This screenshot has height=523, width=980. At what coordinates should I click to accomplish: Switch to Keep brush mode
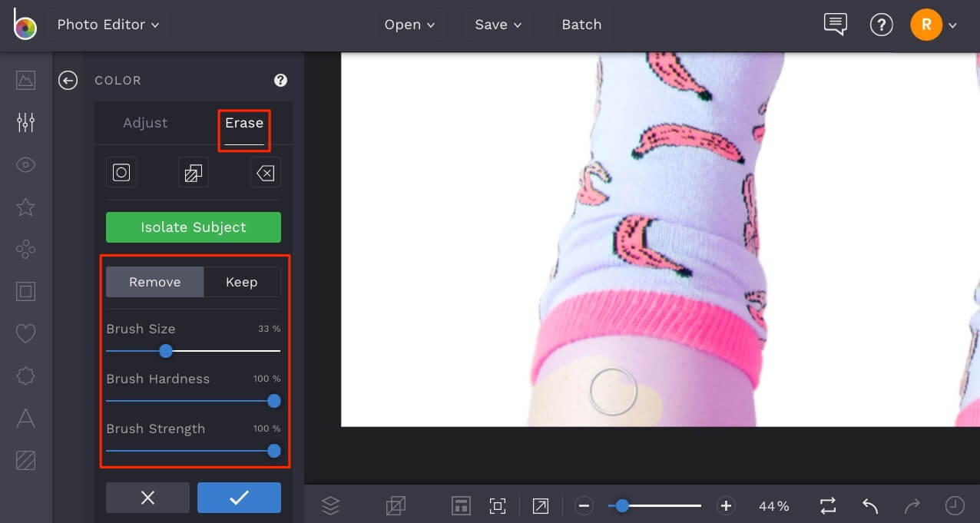point(241,282)
